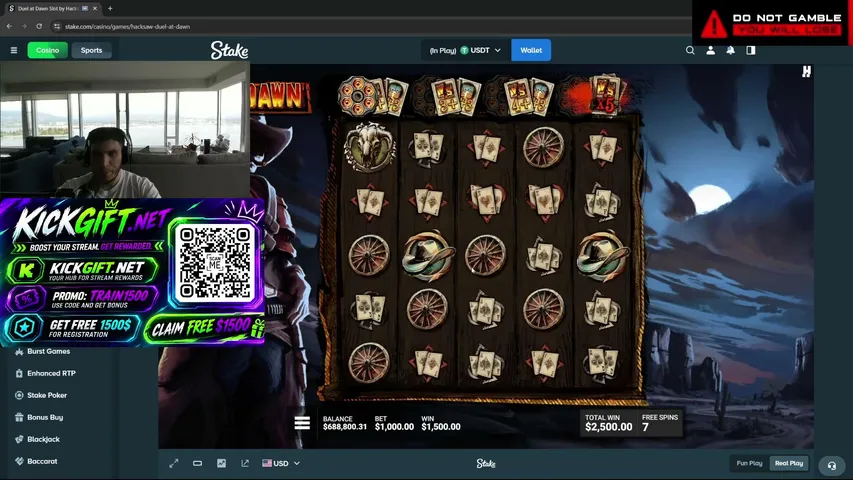Open the game menu hamburger icon

pyautogui.click(x=302, y=423)
